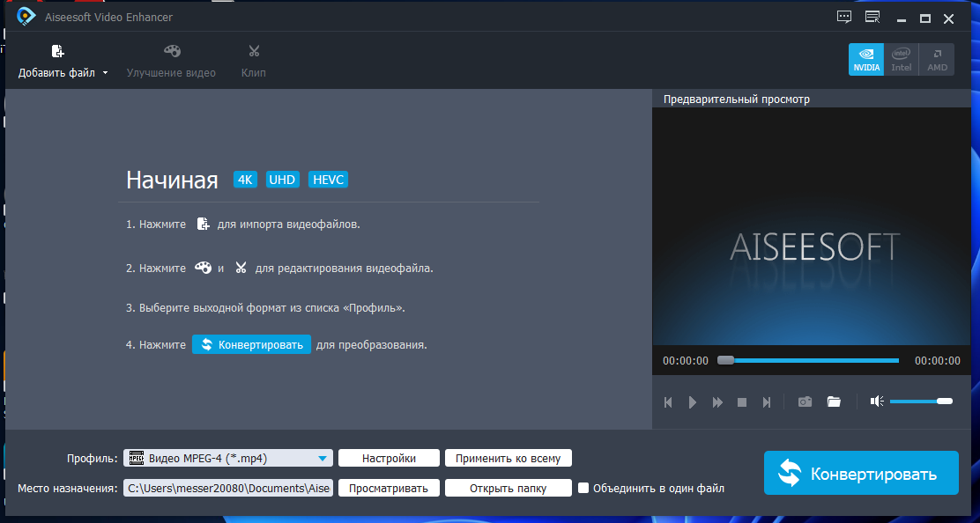Adjust the volume slider handle

tap(945, 401)
